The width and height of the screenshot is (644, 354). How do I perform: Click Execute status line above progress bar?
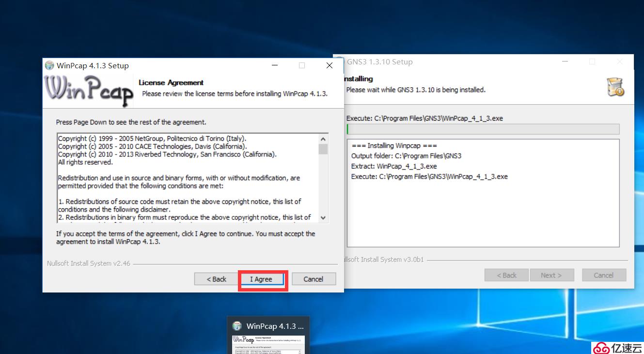(x=424, y=118)
